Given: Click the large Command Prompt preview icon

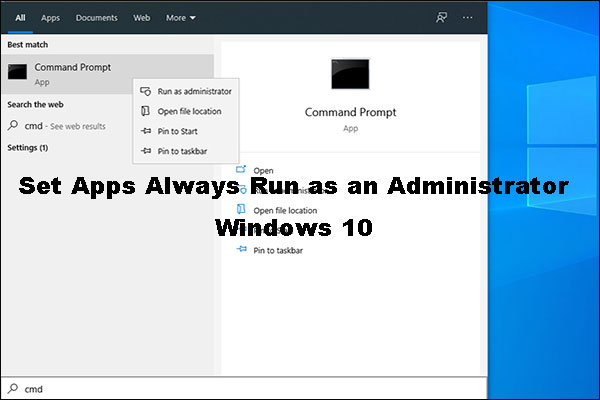Looking at the screenshot, I should (x=350, y=74).
